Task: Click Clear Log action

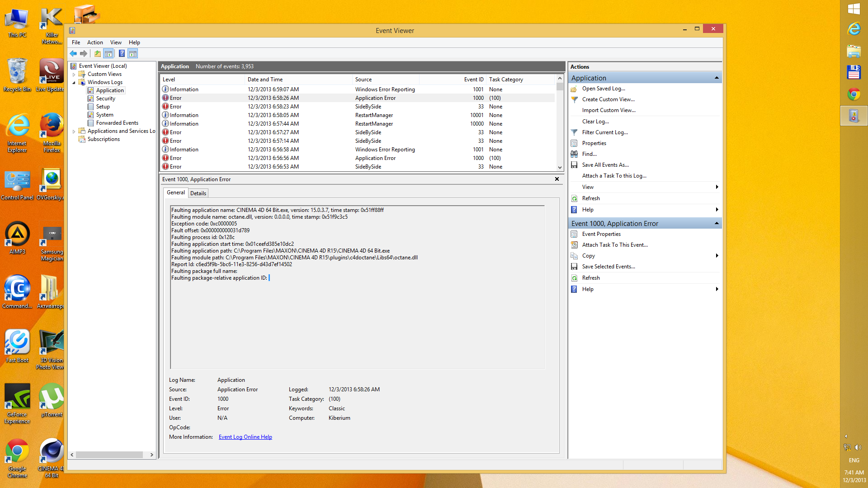Action: pos(595,122)
